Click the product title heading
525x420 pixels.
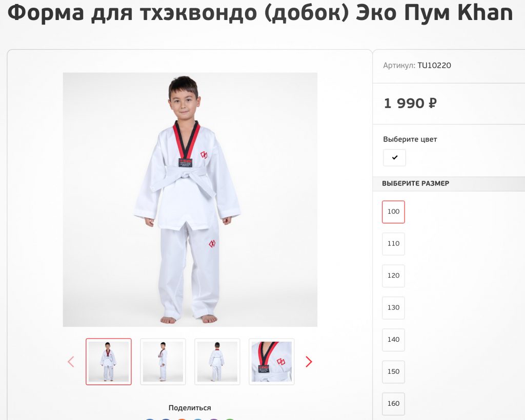260,13
